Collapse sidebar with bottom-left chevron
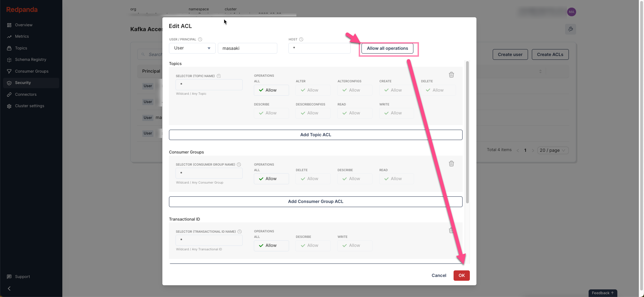644x297 pixels. point(9,288)
